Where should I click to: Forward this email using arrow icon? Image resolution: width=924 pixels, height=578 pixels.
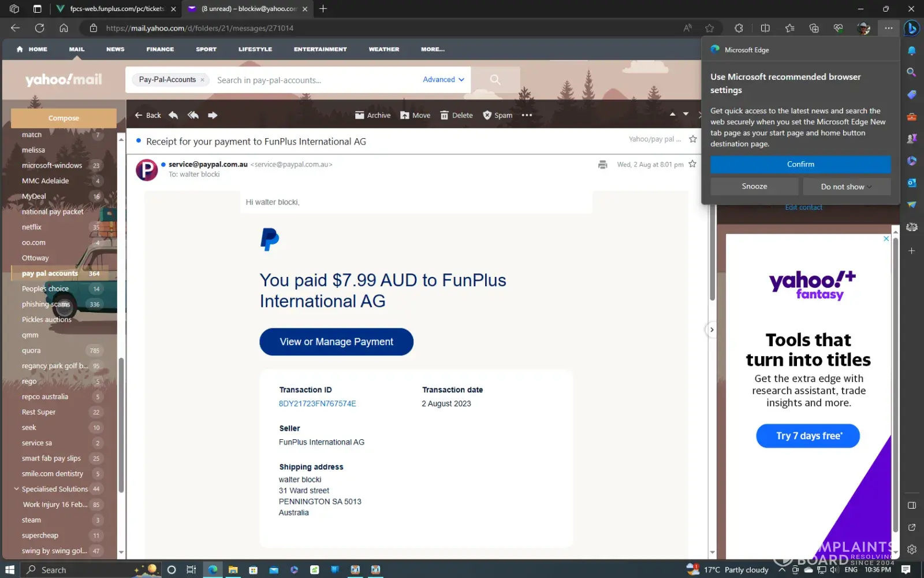[213, 115]
